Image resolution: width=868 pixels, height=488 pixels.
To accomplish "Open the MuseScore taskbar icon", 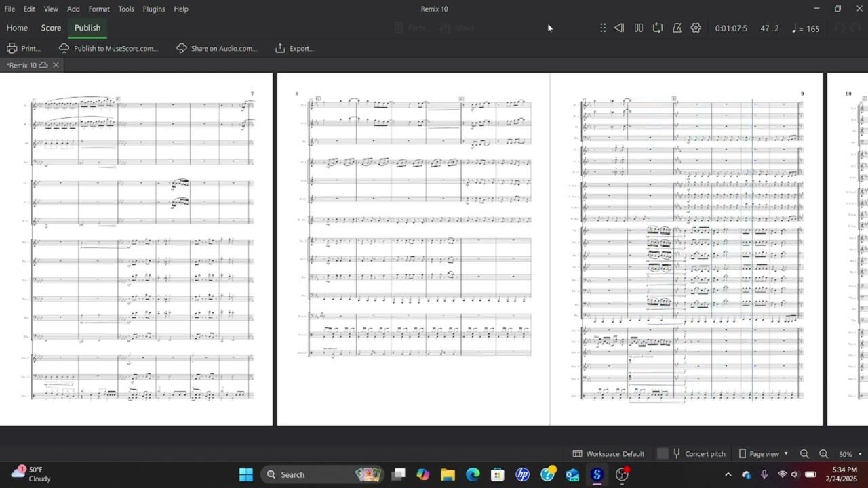I will tap(597, 474).
